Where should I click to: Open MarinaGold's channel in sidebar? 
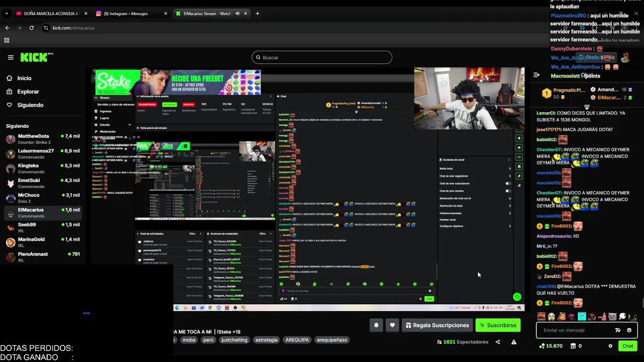click(43, 242)
